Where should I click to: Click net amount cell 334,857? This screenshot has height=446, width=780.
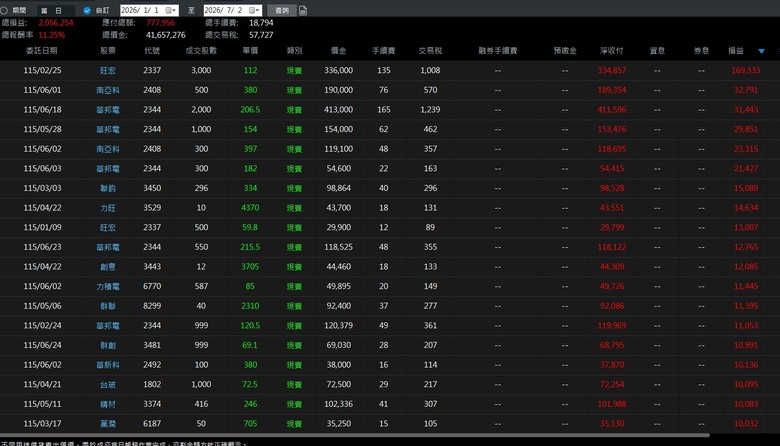[x=612, y=71]
